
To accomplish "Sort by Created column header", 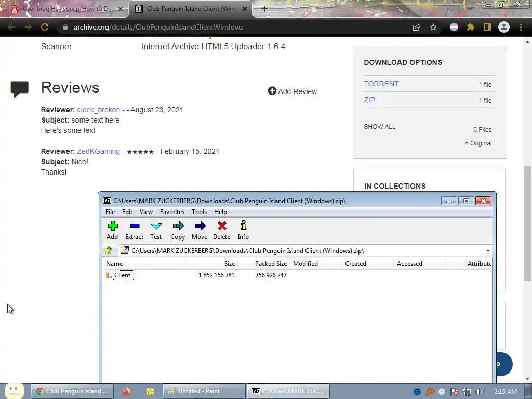I will click(x=367, y=263).
